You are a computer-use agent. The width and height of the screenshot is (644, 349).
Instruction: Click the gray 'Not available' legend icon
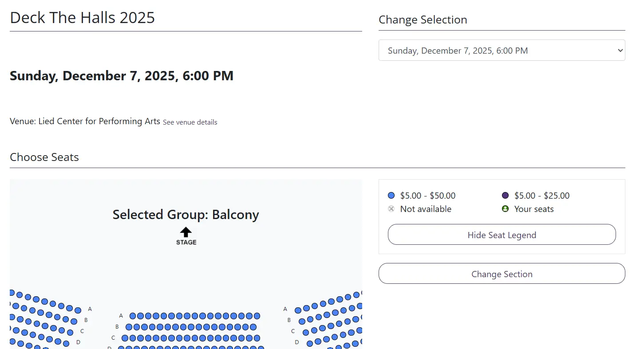coord(391,209)
